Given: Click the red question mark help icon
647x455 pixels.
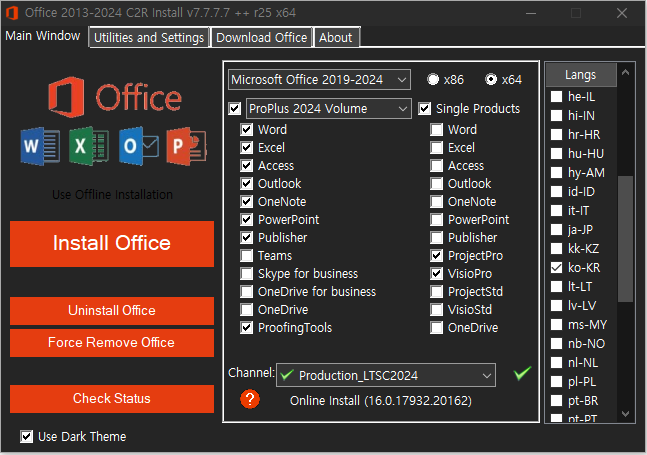Looking at the screenshot, I should tap(250, 399).
